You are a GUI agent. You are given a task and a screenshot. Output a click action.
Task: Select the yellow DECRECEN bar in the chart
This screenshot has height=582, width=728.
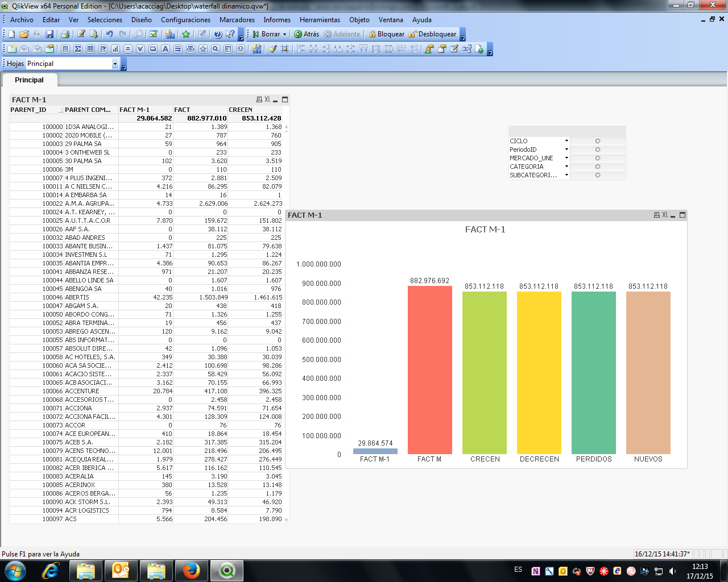pos(539,372)
